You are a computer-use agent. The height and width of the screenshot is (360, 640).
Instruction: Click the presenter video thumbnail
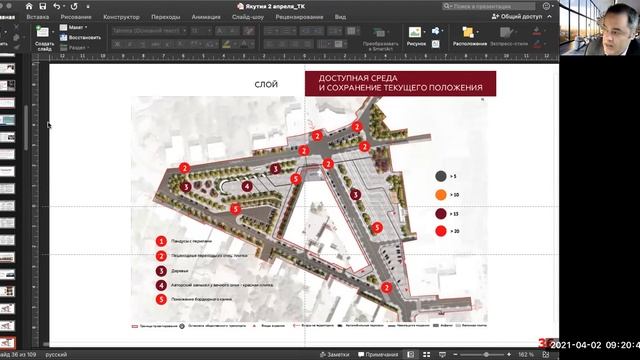pyautogui.click(x=600, y=28)
